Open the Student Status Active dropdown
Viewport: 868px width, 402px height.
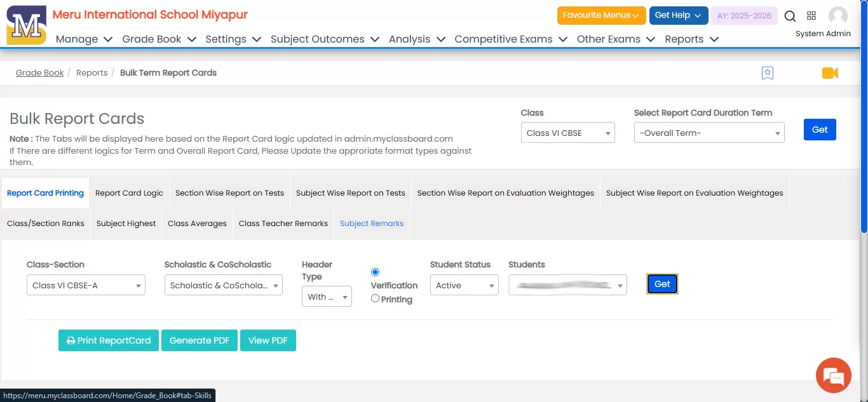[x=464, y=285]
